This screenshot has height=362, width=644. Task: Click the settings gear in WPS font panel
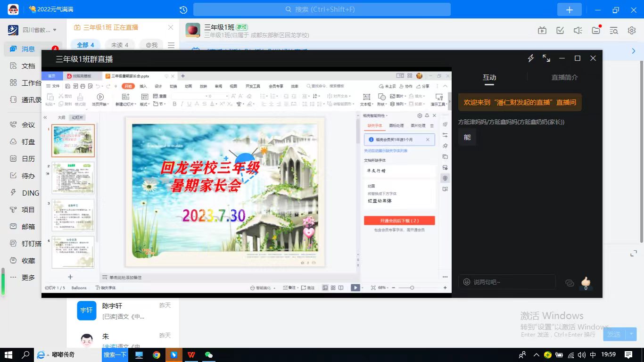point(420,115)
